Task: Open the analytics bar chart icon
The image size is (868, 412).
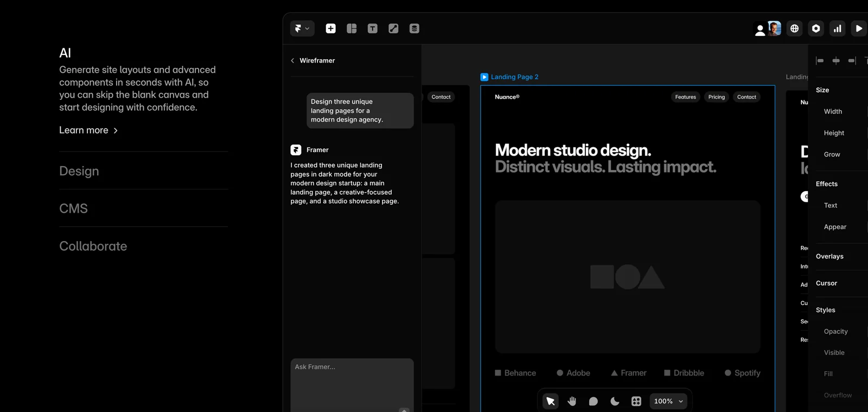Action: (838, 28)
